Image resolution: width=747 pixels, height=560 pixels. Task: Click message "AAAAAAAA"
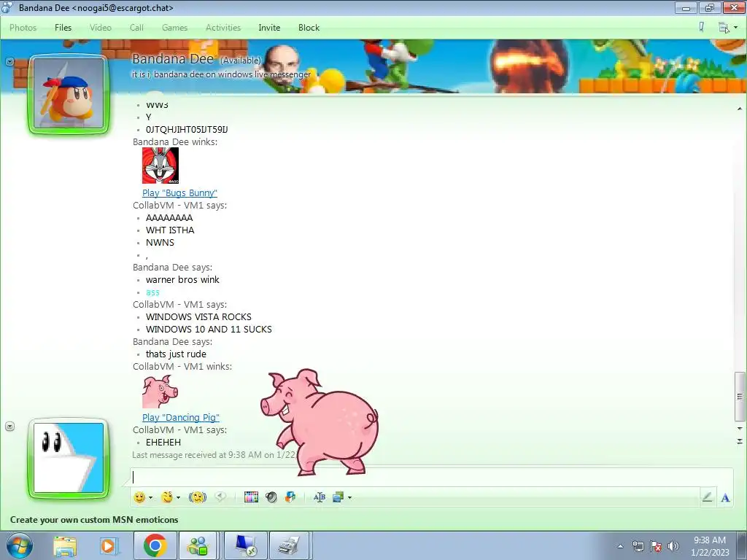click(169, 217)
